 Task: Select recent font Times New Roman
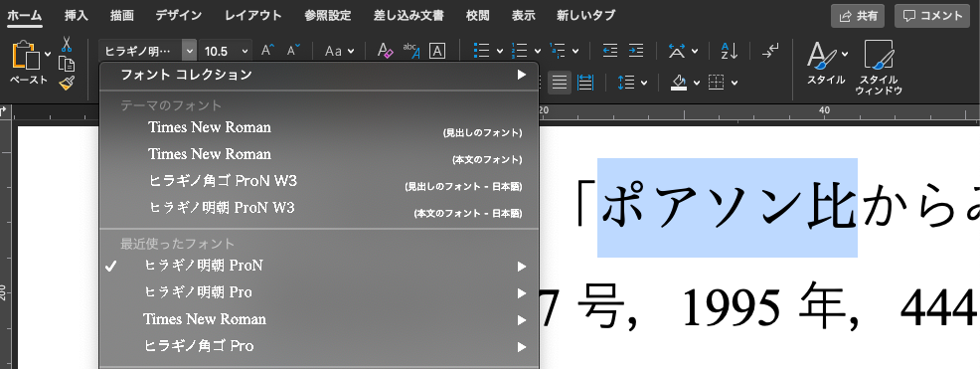coord(319,319)
